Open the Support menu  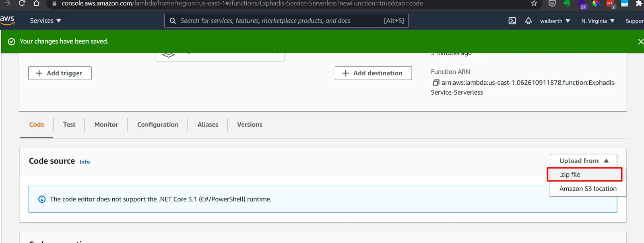pos(635,21)
